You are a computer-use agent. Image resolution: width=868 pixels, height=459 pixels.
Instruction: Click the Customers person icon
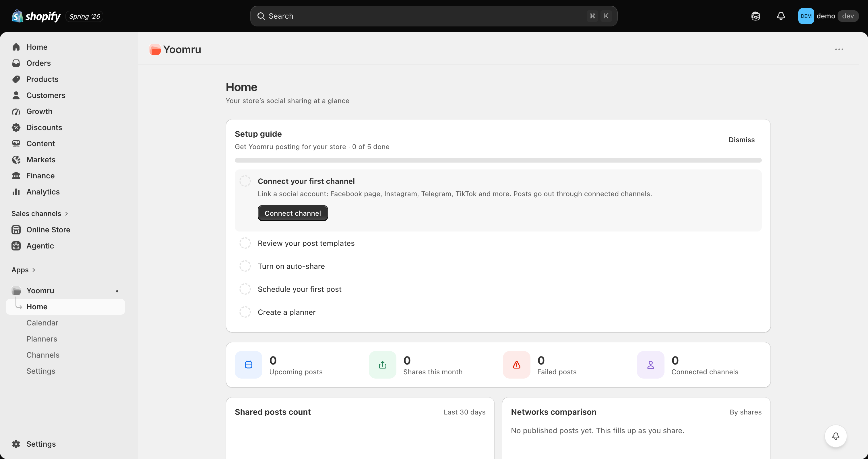point(16,95)
